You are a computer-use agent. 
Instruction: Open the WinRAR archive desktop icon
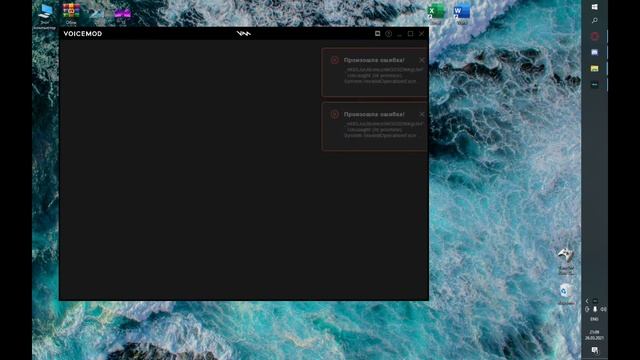point(71,13)
